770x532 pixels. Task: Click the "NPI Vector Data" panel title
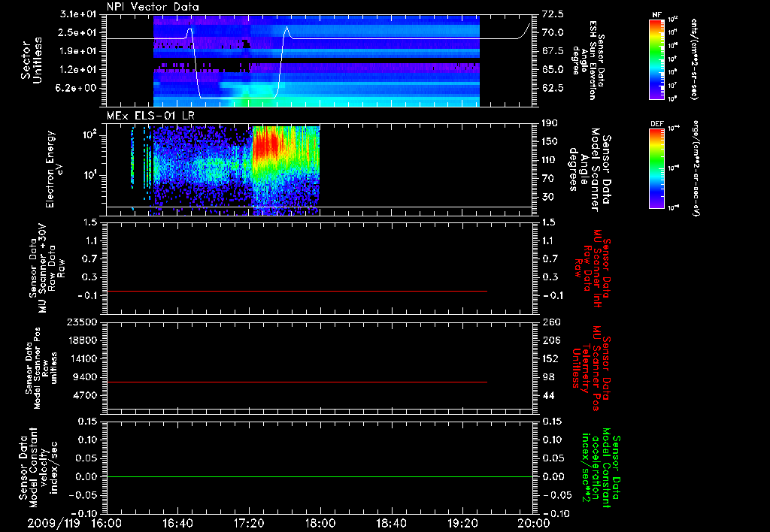pos(153,7)
